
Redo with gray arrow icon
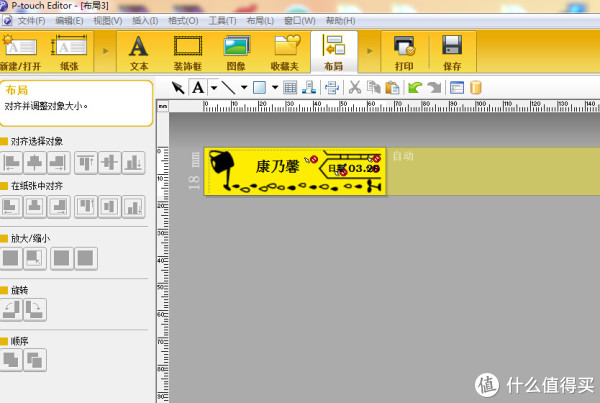point(434,88)
